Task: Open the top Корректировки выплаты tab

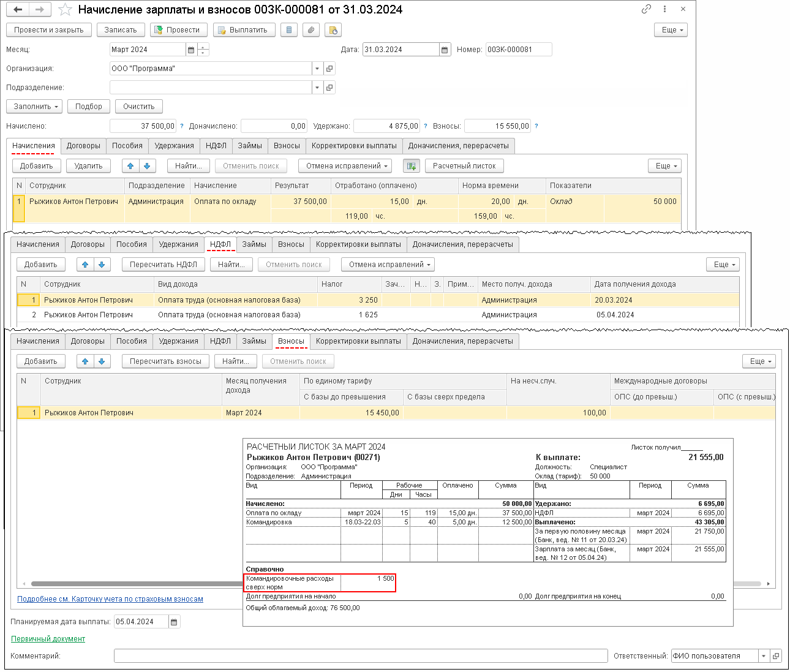Action: 354,146
